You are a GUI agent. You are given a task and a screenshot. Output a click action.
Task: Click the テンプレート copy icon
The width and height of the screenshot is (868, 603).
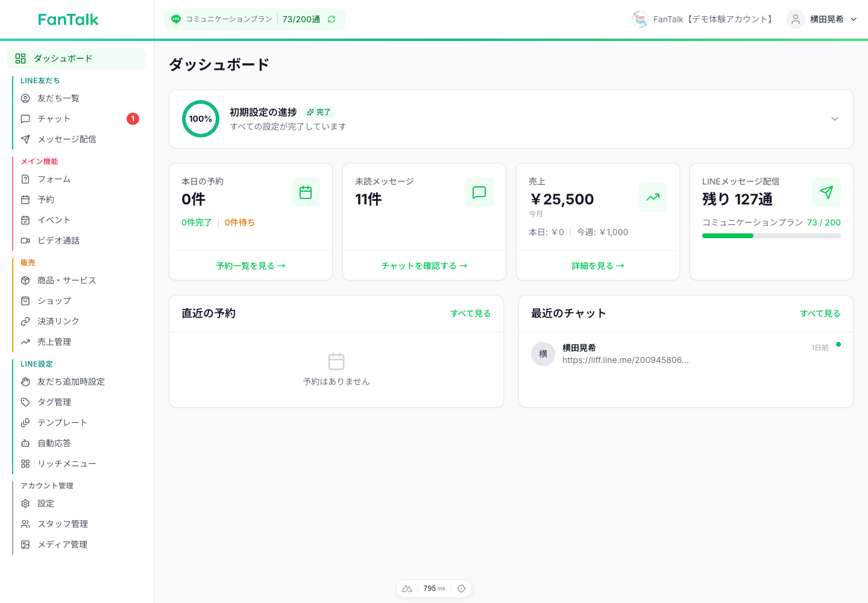[25, 423]
